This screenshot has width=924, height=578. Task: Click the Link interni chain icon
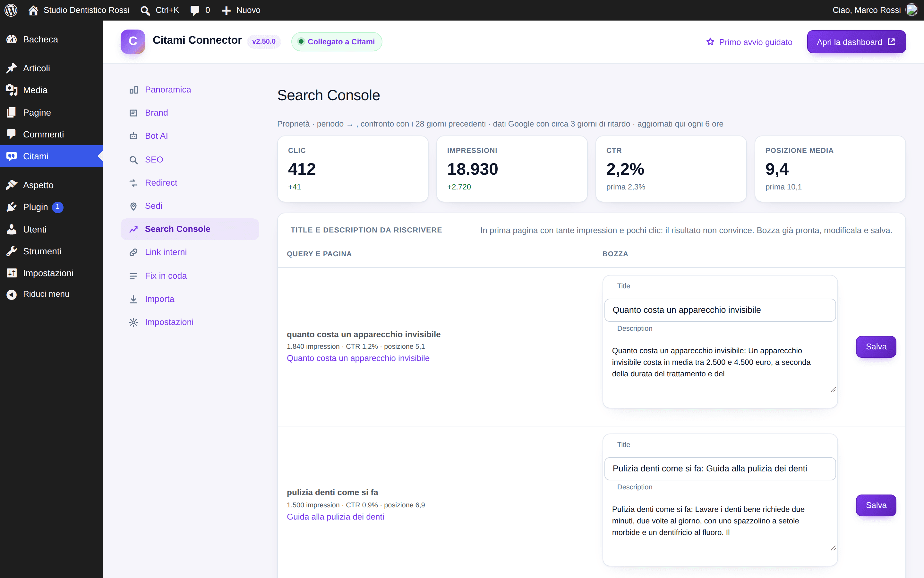pos(133,252)
